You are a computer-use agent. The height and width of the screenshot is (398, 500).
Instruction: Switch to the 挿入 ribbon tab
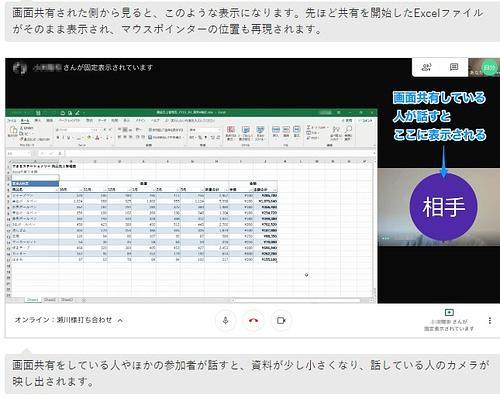(38, 120)
